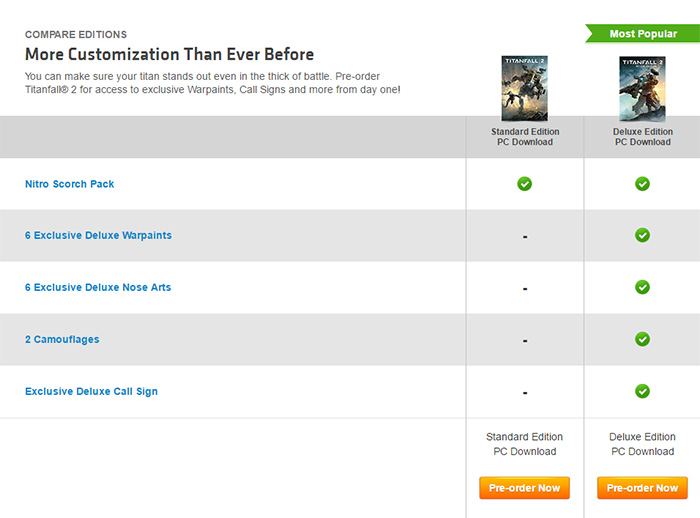Viewport: 700px width, 518px height.
Task: Click Deluxe checkmark in Deluxe Nose Arts row
Action: [x=642, y=287]
